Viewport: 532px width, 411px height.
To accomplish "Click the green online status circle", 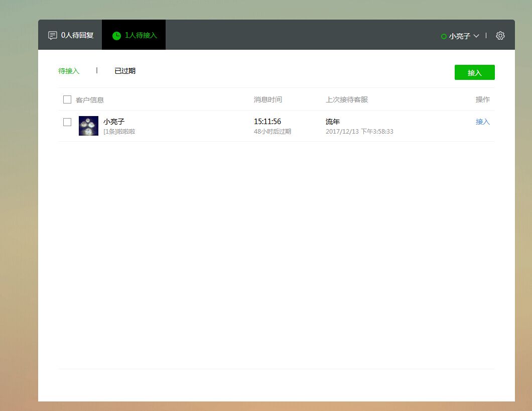I will [x=444, y=36].
